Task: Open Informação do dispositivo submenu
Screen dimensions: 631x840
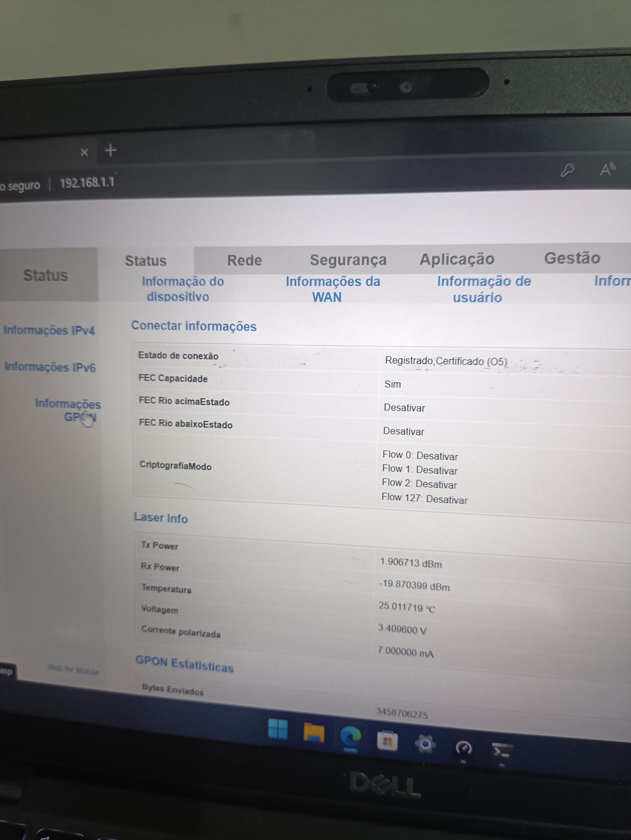Action: pos(182,289)
